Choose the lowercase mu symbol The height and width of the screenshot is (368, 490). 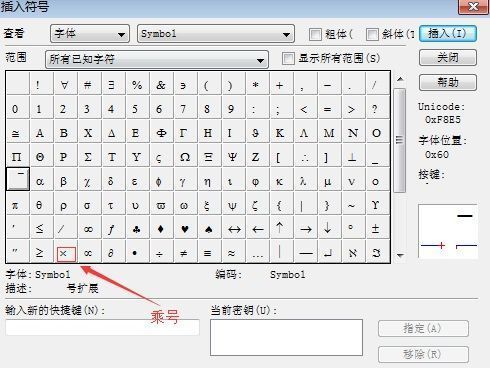[x=327, y=181]
